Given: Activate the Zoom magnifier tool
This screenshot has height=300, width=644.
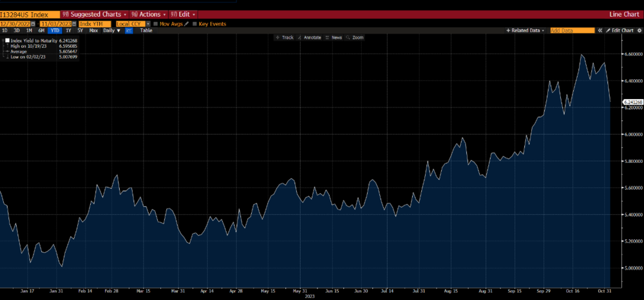Looking at the screenshot, I should tap(355, 37).
